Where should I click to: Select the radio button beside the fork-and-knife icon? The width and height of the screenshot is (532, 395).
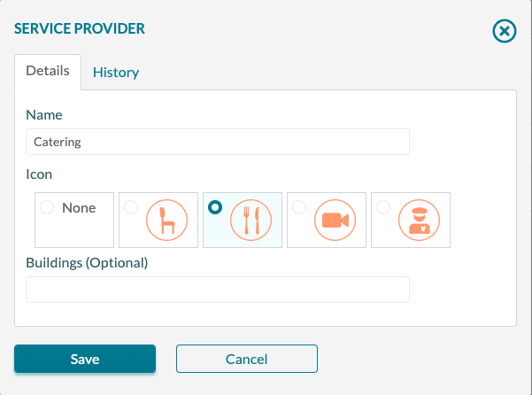[x=215, y=207]
